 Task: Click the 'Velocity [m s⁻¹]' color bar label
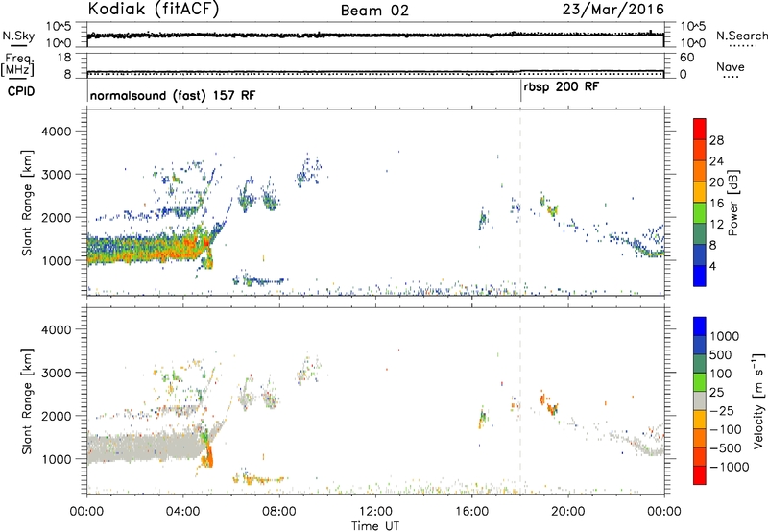758,400
